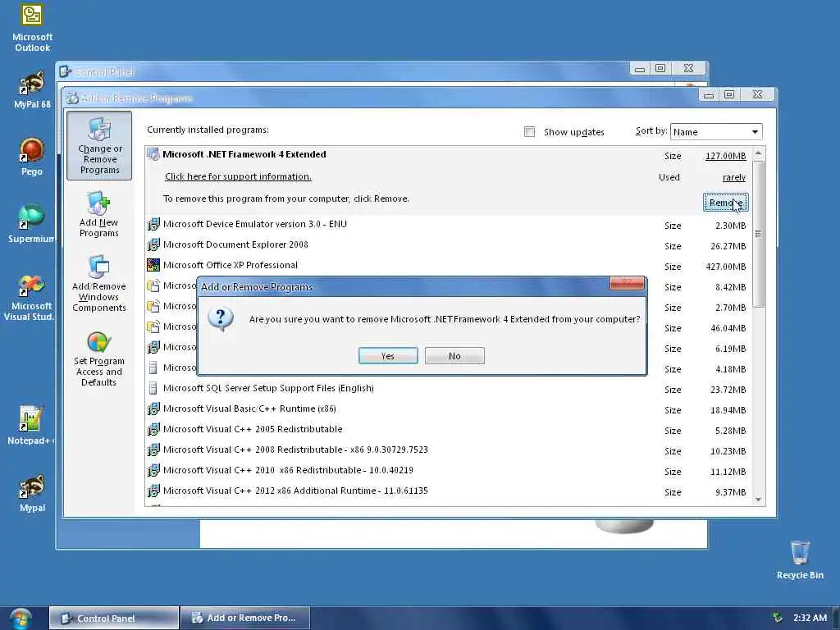Select Visual C++ 2010 x86 Redistributable 10.0.40219
Viewport: 840px width, 630px height.
click(x=448, y=470)
